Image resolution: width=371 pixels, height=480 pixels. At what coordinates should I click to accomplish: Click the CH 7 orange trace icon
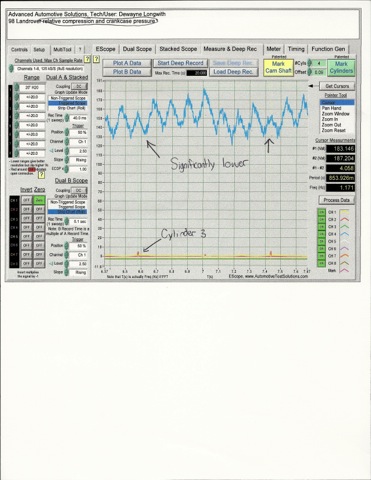click(344, 256)
